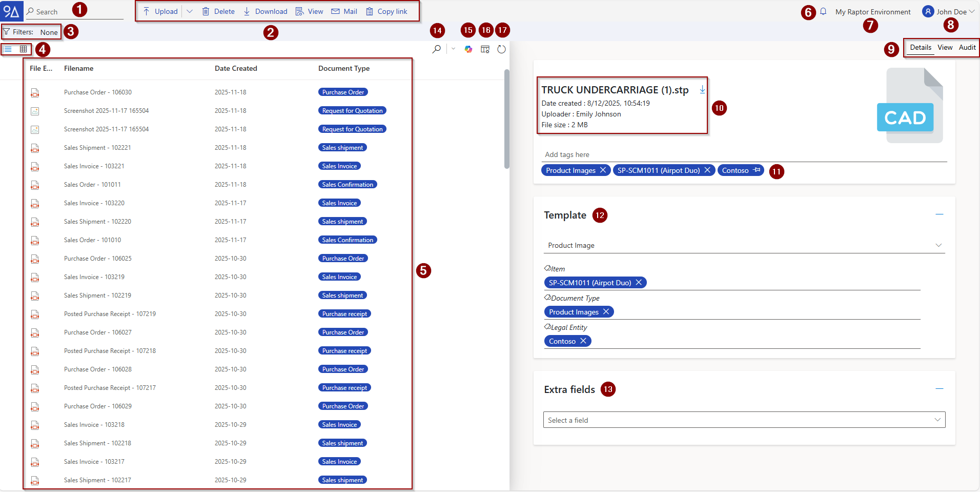The width and height of the screenshot is (980, 492).
Task: Click the Copy link button
Action: pyautogui.click(x=386, y=12)
